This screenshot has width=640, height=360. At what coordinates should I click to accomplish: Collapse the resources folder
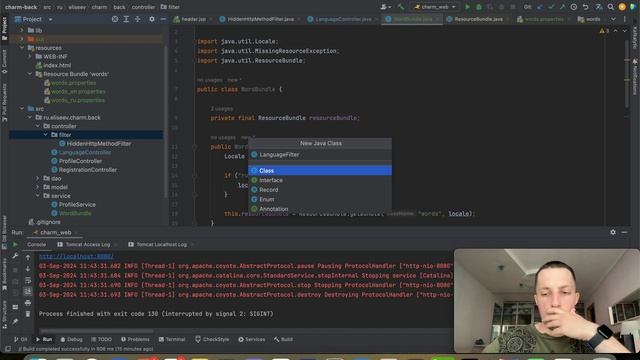tap(22, 48)
